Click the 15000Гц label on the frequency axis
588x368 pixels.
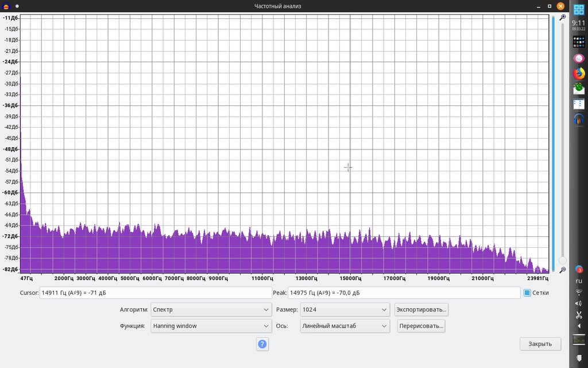(350, 279)
